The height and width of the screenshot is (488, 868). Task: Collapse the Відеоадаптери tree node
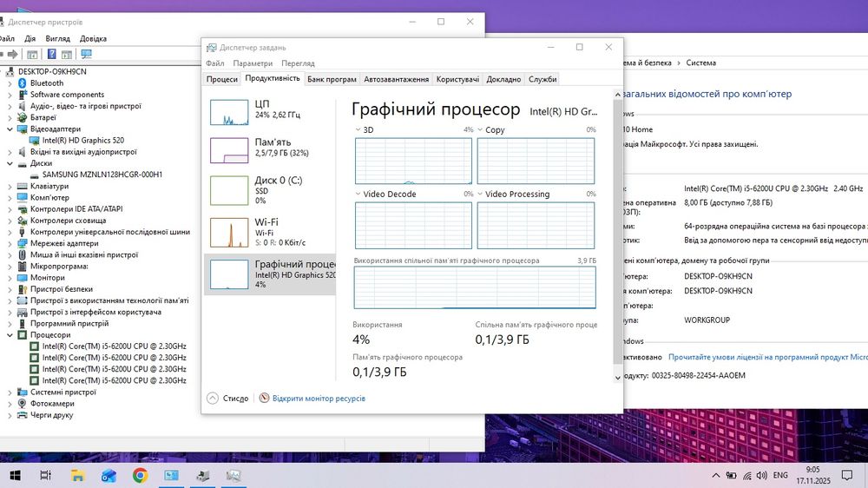click(x=10, y=129)
